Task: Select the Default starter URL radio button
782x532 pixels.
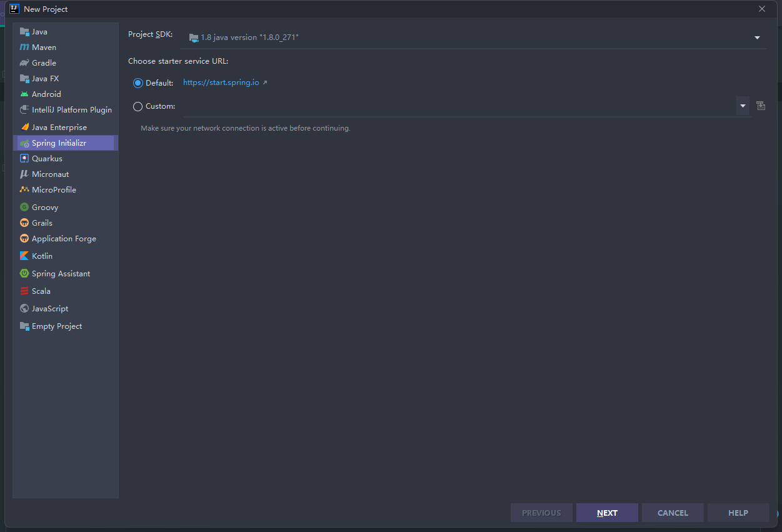Action: click(x=138, y=83)
